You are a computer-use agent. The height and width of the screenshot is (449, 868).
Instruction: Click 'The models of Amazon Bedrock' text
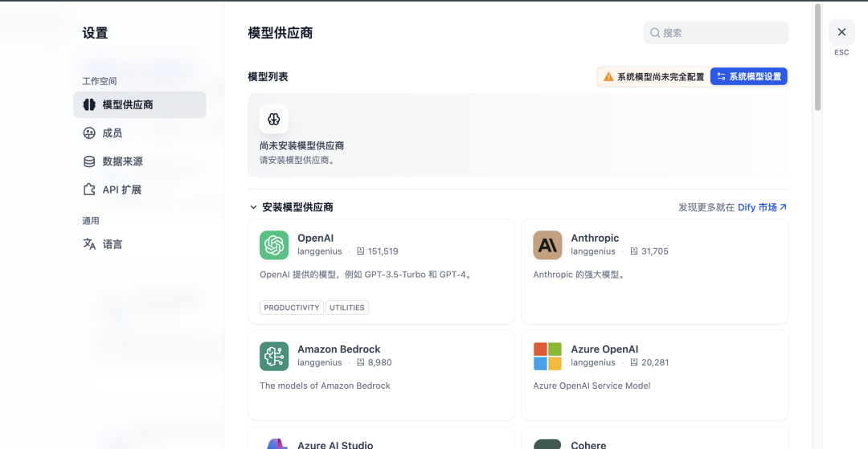tap(325, 386)
